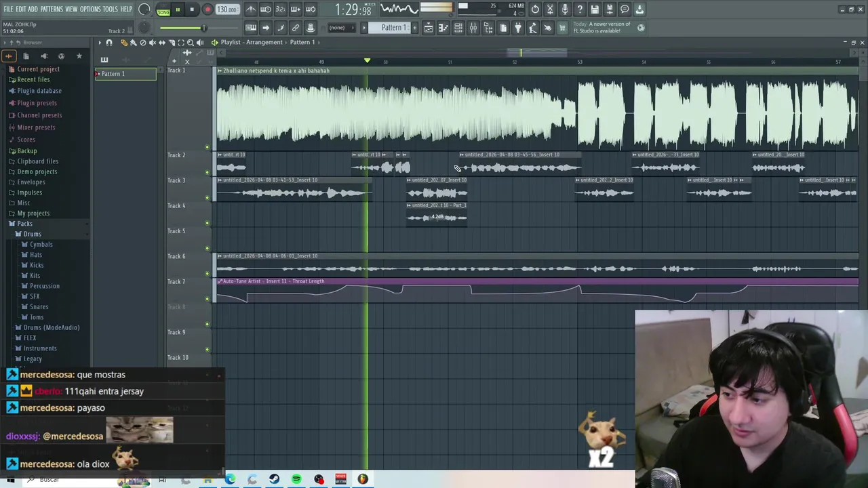Select the Select tool in playlist
Image resolution: width=868 pixels, height=488 pixels.
coord(181,42)
